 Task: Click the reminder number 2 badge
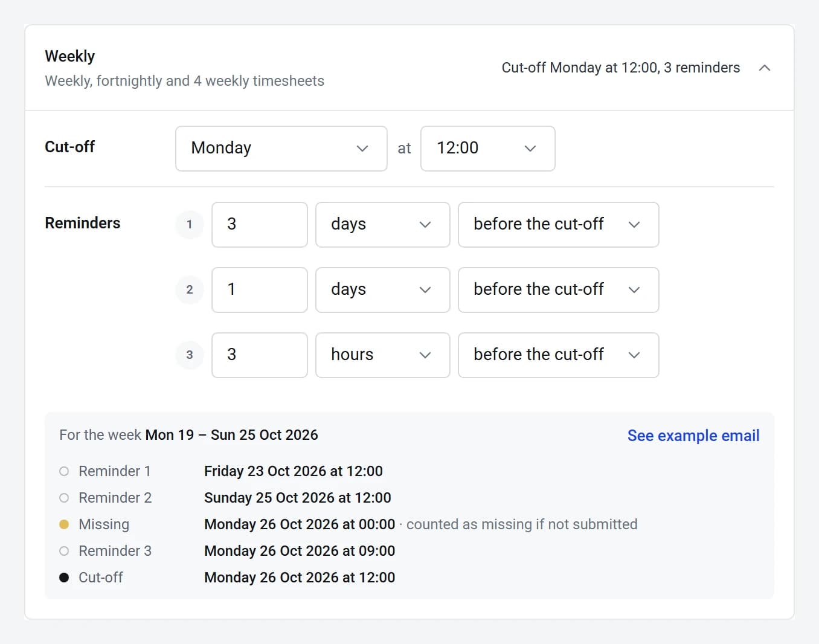click(x=190, y=290)
